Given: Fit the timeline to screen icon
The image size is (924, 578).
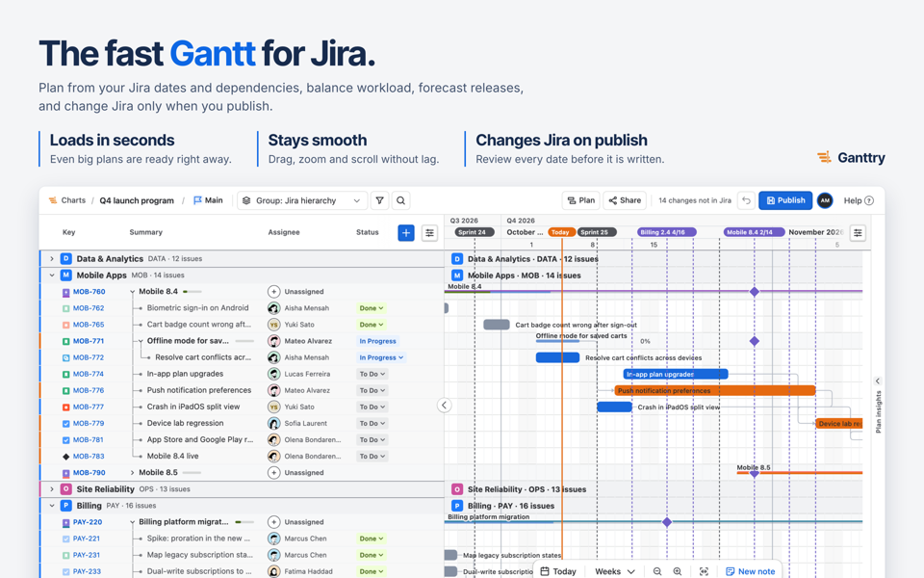Looking at the screenshot, I should point(704,571).
